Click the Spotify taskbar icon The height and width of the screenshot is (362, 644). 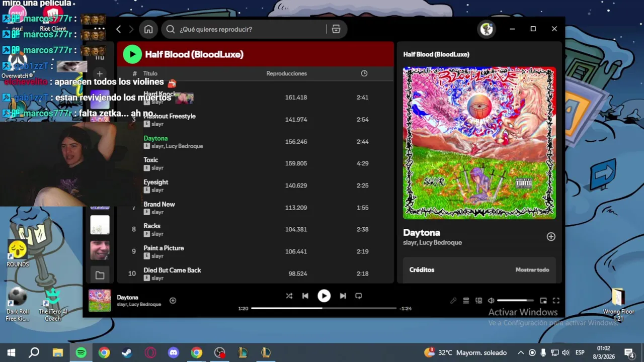click(81, 353)
